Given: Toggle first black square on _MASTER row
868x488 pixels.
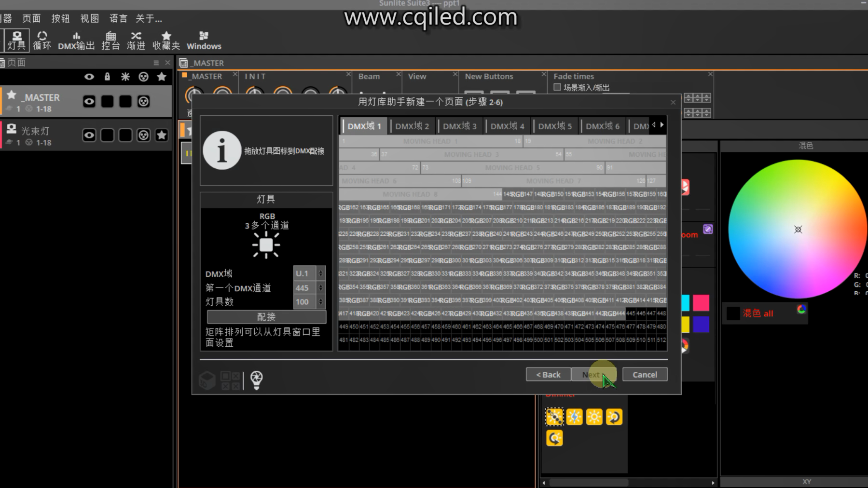Looking at the screenshot, I should pyautogui.click(x=107, y=101).
